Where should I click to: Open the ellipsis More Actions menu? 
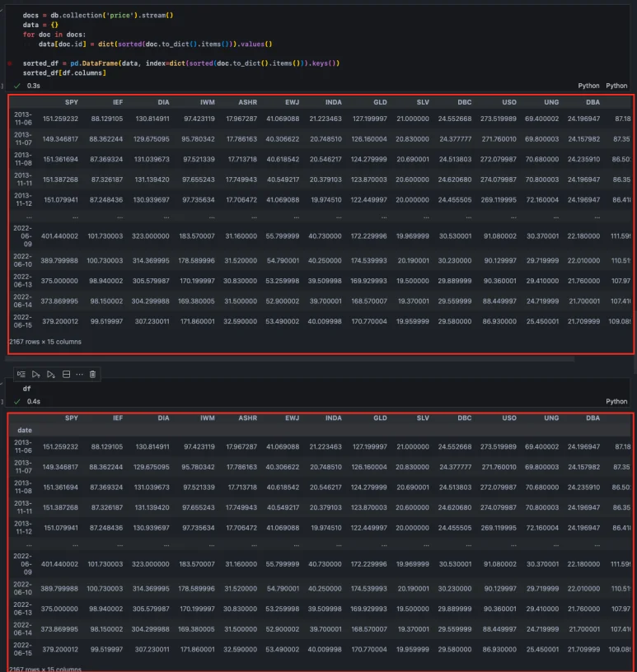click(x=79, y=374)
